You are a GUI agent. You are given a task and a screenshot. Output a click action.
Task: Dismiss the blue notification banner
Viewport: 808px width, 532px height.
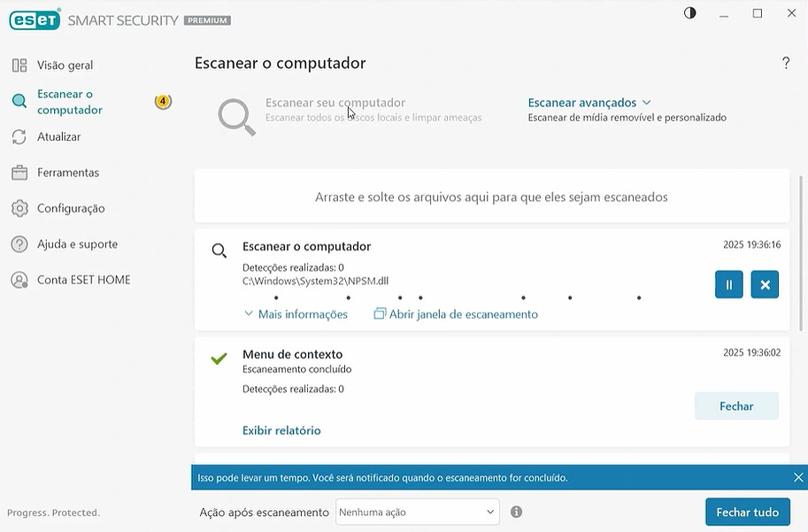click(797, 477)
